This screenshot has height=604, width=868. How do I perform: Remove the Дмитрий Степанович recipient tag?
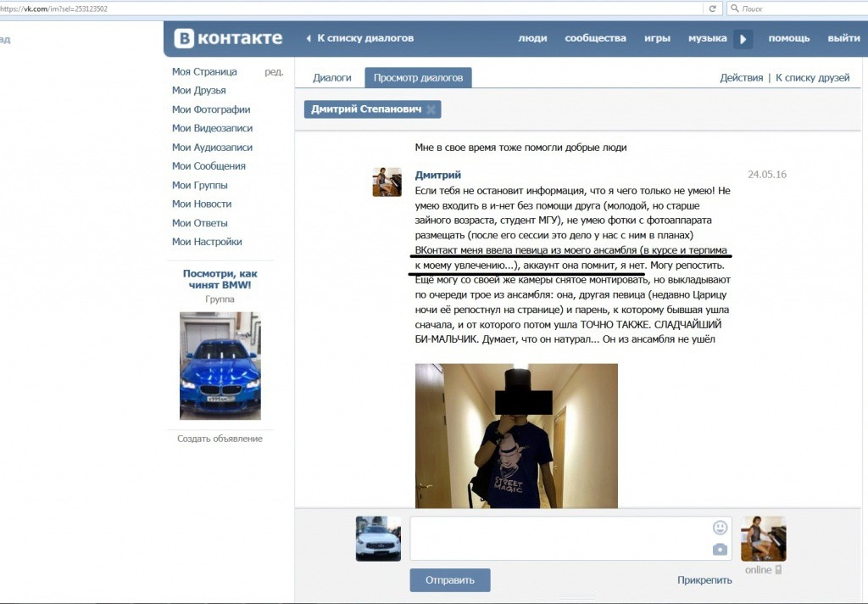[431, 109]
